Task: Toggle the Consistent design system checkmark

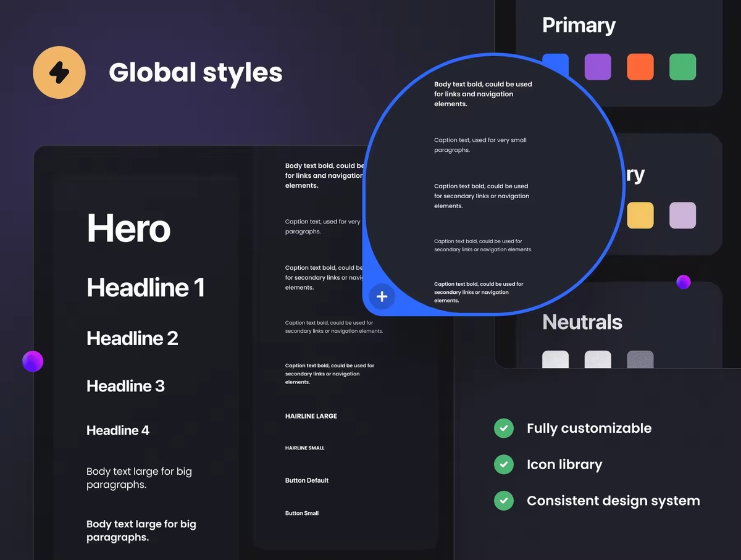Action: click(504, 500)
